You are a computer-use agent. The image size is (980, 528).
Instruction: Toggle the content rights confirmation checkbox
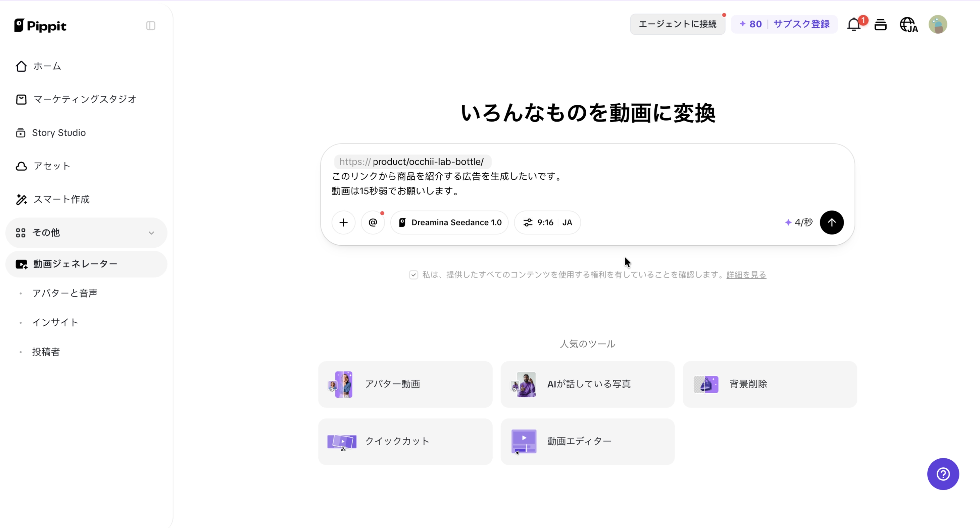(x=413, y=274)
